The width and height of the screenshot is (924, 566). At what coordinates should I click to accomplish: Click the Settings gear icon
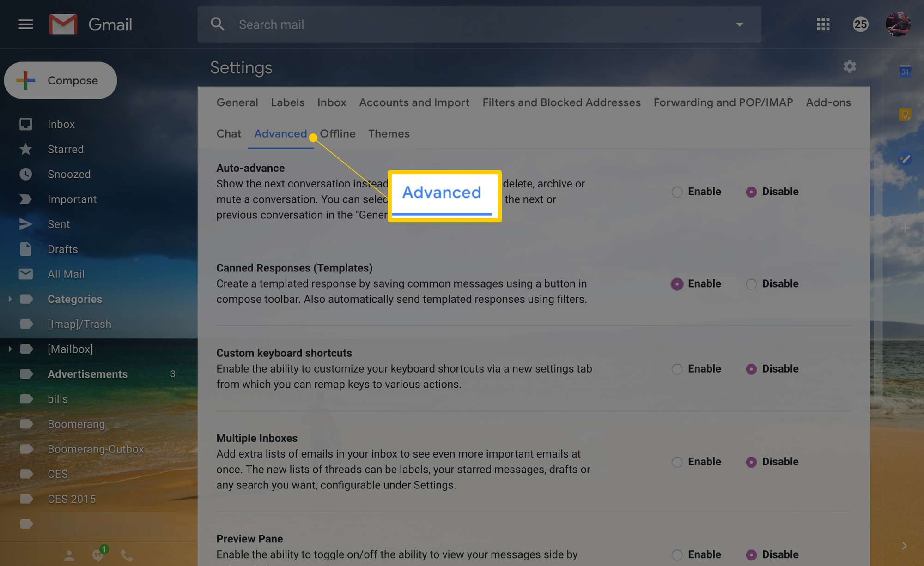850,66
